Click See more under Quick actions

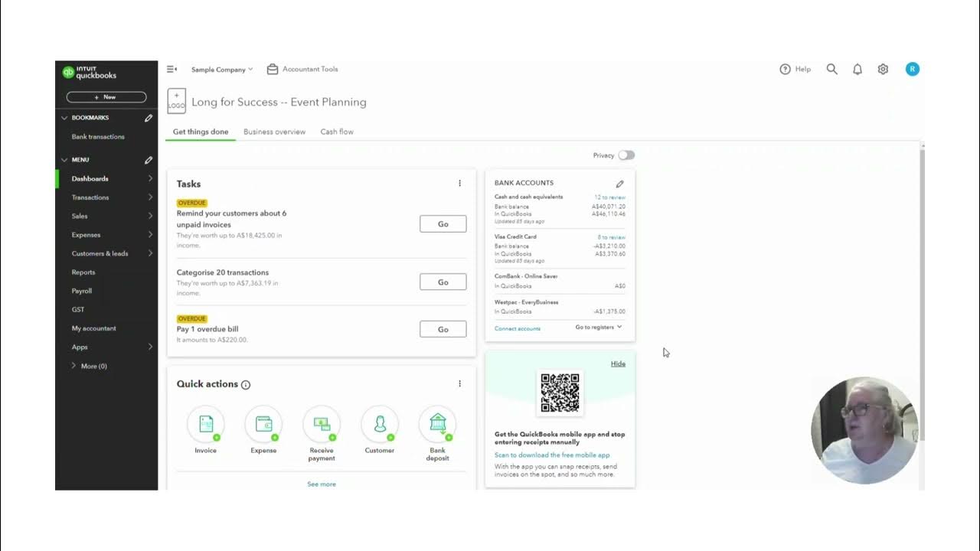(x=322, y=484)
